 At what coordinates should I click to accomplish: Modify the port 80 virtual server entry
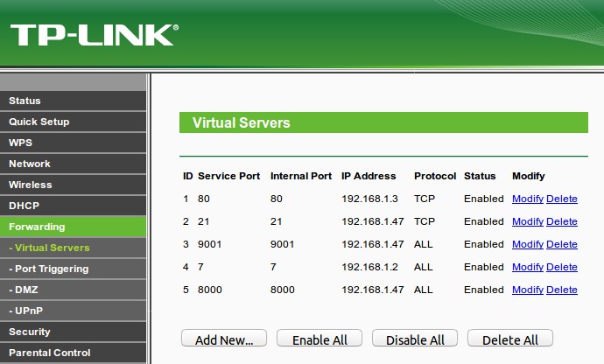[528, 199]
